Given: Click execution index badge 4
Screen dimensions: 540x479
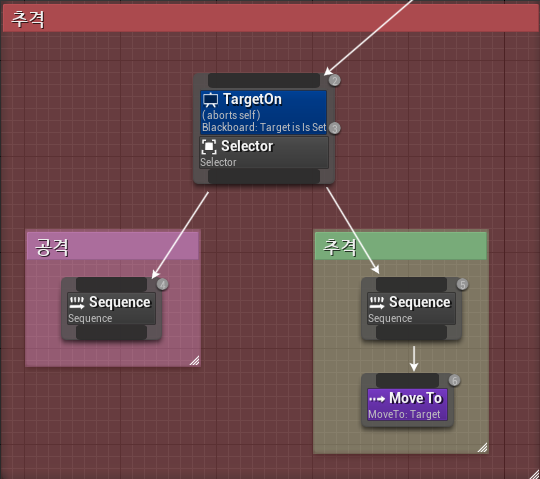Looking at the screenshot, I should (x=163, y=284).
